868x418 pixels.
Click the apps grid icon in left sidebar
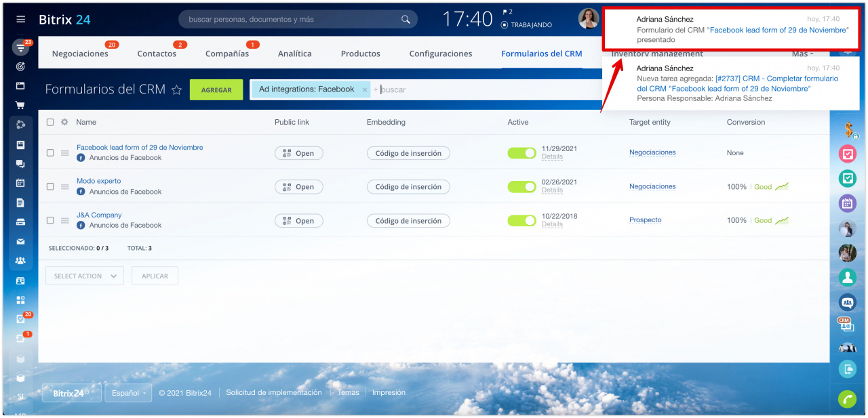(x=20, y=299)
